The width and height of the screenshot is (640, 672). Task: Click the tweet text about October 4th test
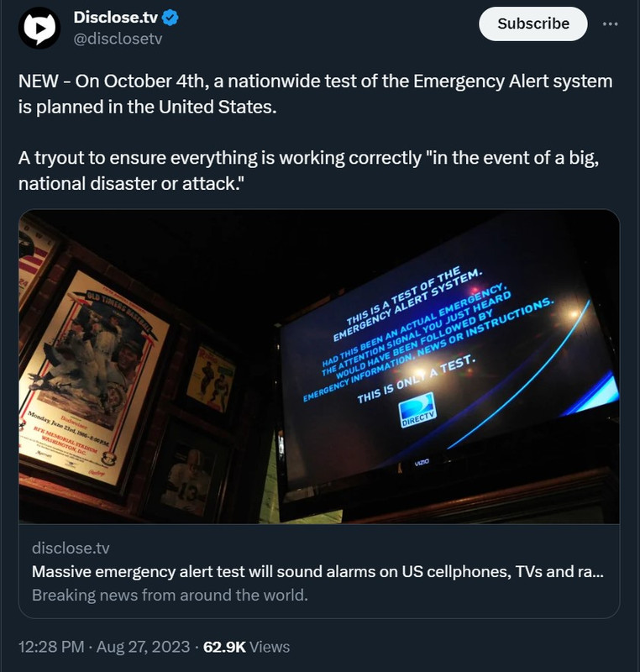[x=315, y=94]
